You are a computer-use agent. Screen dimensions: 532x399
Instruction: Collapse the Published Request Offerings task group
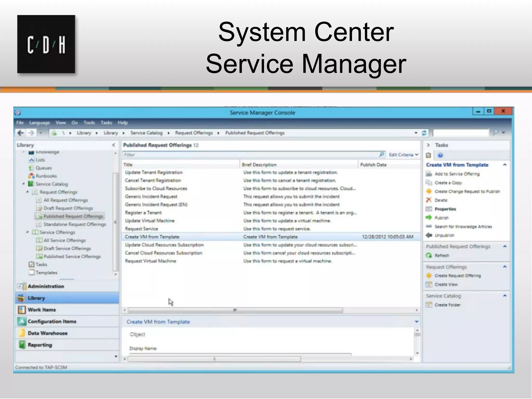[505, 246]
